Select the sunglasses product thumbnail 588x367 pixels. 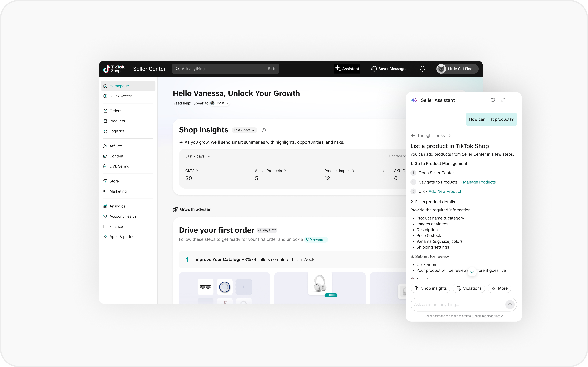coord(205,287)
